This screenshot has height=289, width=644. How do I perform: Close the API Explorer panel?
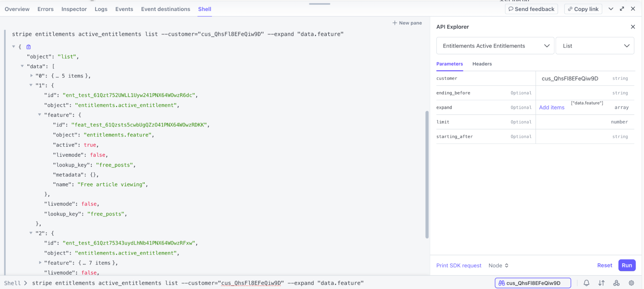tap(633, 27)
